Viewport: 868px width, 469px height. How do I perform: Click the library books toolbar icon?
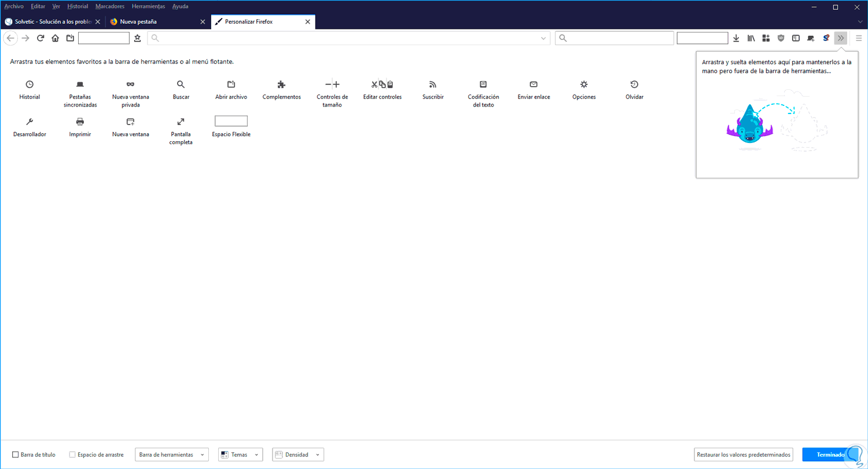(x=751, y=38)
